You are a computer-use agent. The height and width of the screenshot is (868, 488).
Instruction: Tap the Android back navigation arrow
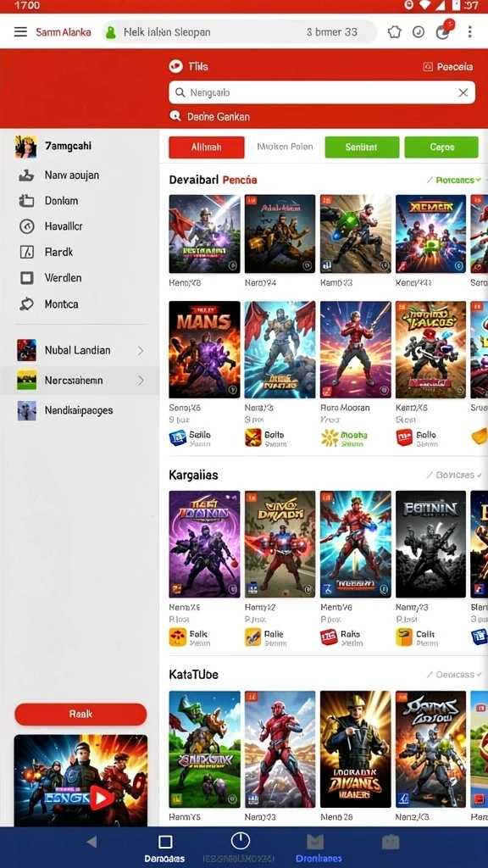[91, 842]
